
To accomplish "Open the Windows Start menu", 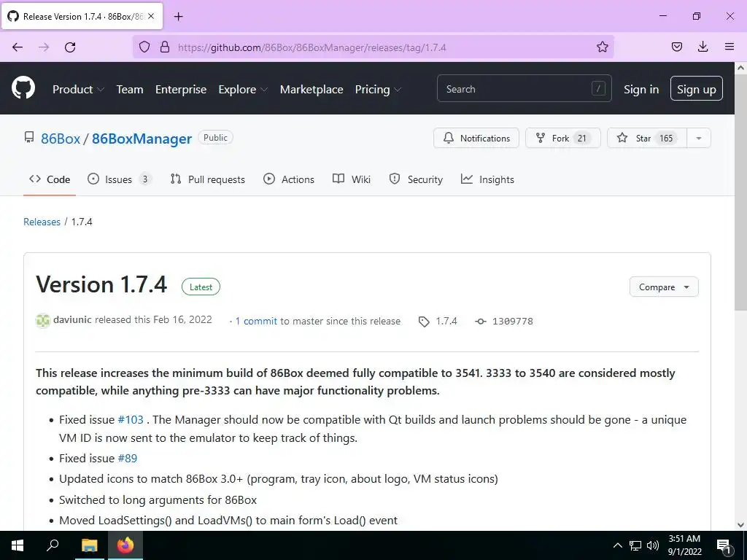I will [x=18, y=545].
